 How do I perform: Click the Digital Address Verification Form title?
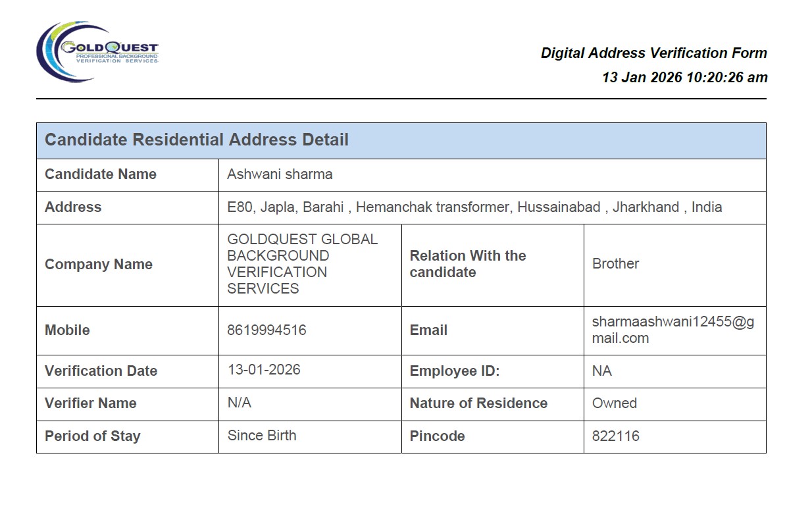point(653,53)
